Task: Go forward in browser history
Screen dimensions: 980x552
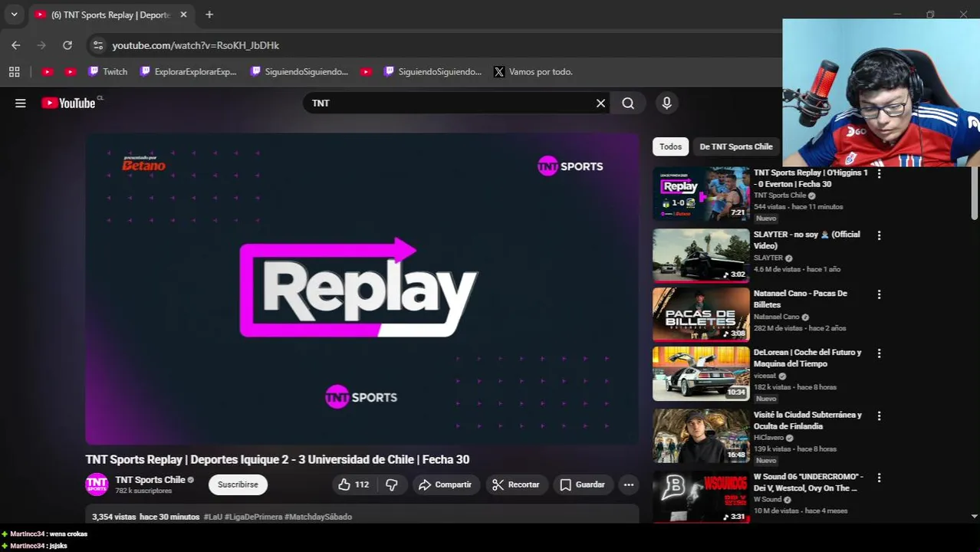Action: 41,45
